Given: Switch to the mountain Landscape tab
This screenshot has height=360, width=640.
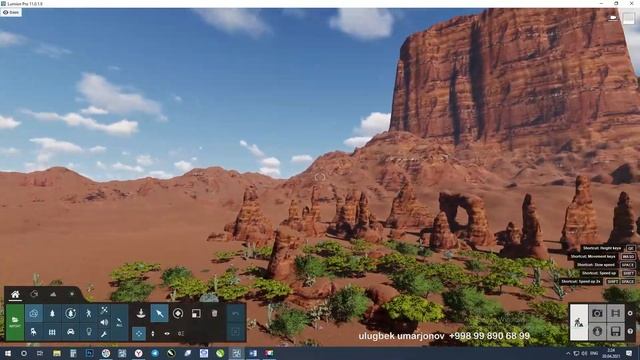Looking at the screenshot, I should pyautogui.click(x=53, y=294).
